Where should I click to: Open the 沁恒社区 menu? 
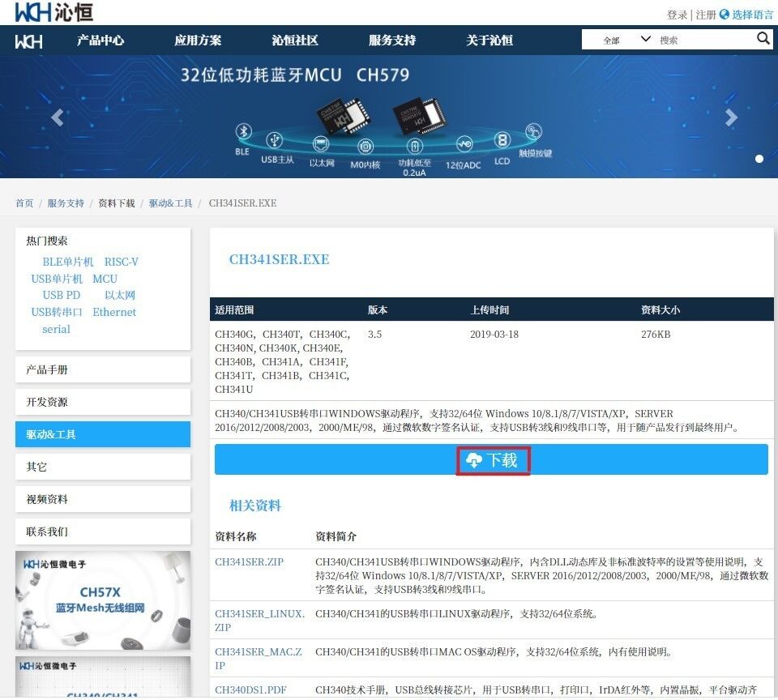tap(295, 41)
